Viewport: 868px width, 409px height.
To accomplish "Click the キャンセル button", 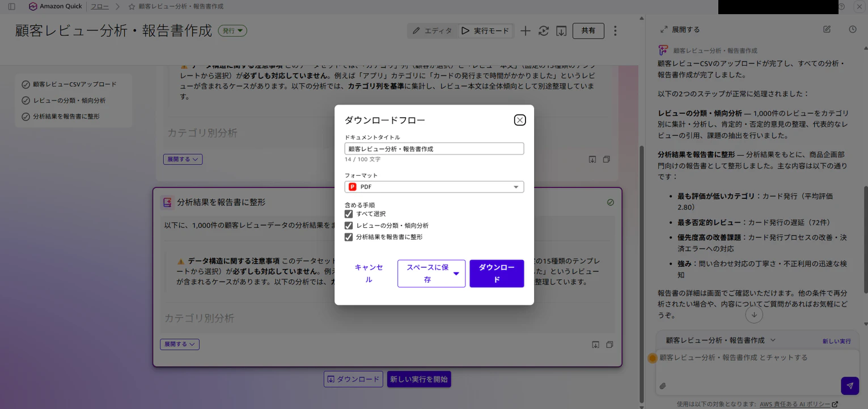I will pos(369,274).
